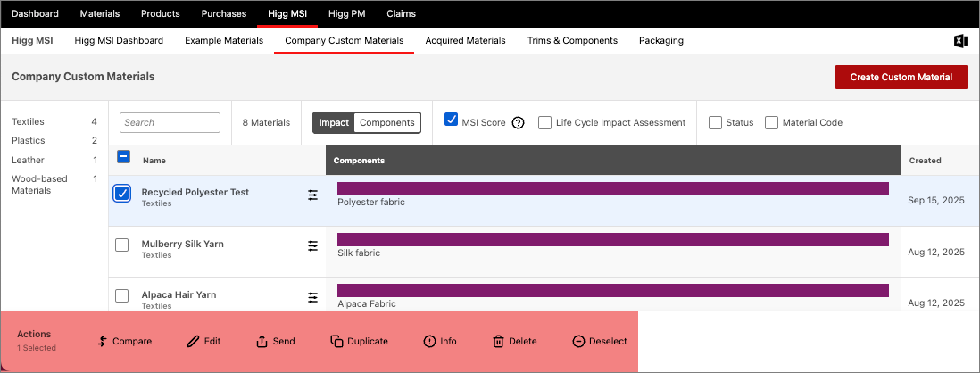The height and width of the screenshot is (373, 980).
Task: Open the settings sliders icon for Alpaca Hair Yarn
Action: click(312, 297)
